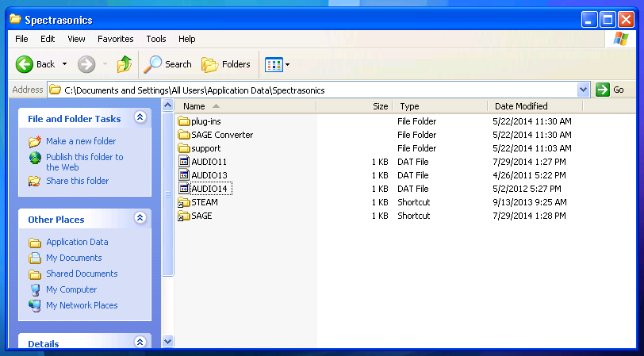Open the My Network Places link
644x356 pixels.
click(x=82, y=305)
